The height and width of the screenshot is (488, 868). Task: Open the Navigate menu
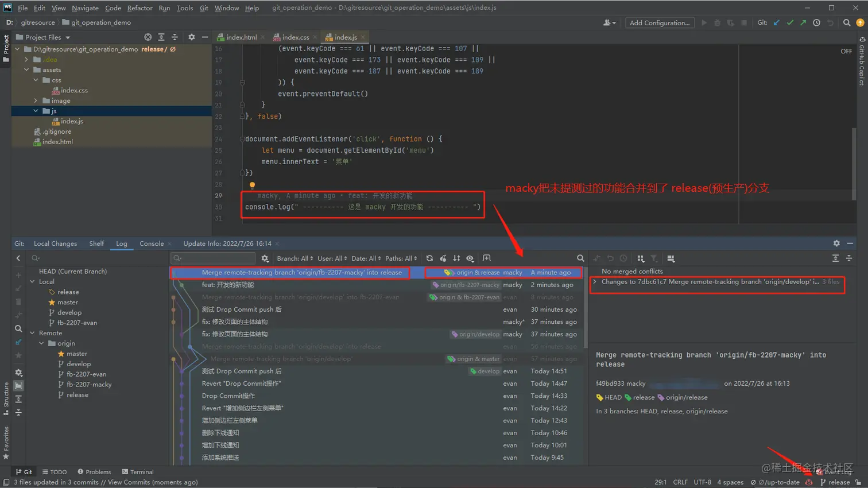coord(85,8)
